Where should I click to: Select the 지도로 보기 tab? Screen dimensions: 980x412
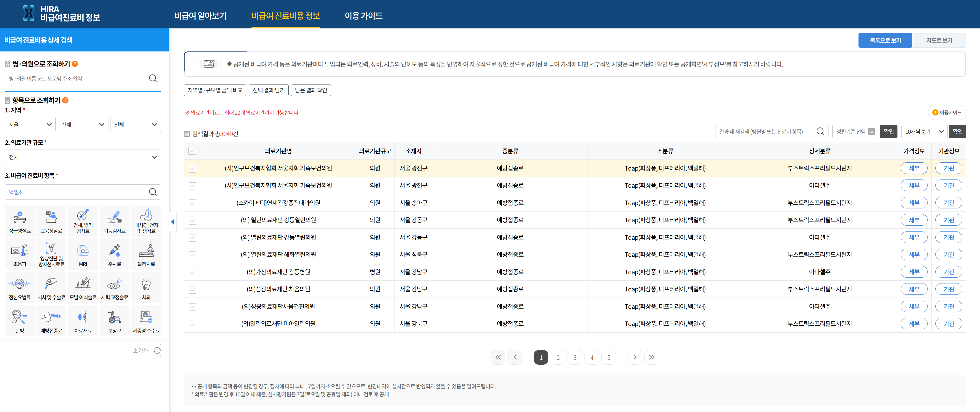(x=940, y=40)
